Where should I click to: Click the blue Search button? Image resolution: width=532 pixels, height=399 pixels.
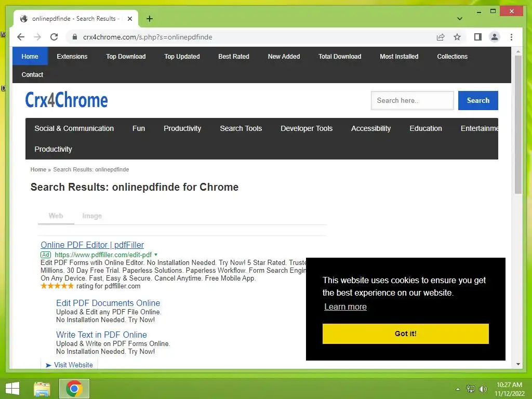click(x=478, y=100)
